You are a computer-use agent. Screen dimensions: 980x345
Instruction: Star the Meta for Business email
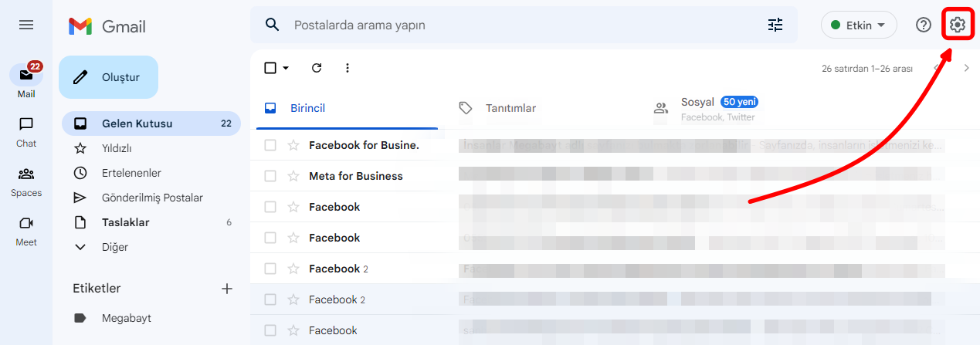point(293,176)
